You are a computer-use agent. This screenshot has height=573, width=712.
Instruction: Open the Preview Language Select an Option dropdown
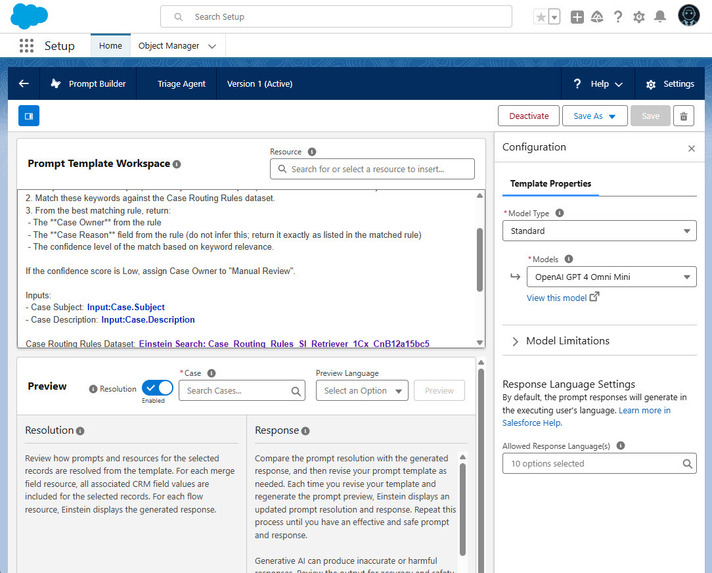pos(362,390)
